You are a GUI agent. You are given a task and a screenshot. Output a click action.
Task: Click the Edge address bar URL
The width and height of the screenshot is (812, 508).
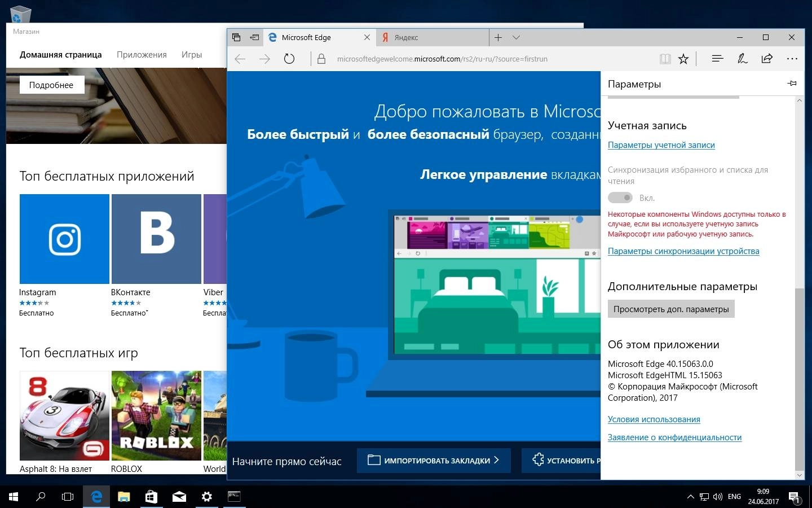[442, 59]
